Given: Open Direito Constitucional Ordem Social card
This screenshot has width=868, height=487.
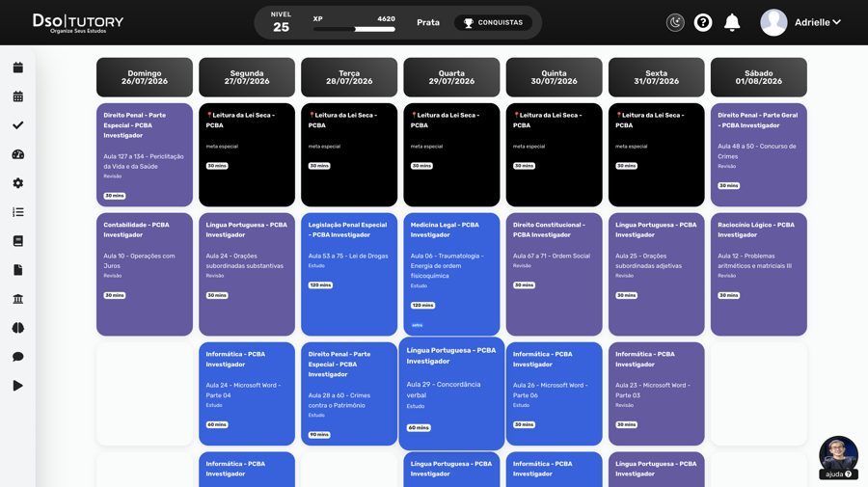Looking at the screenshot, I should [555, 274].
